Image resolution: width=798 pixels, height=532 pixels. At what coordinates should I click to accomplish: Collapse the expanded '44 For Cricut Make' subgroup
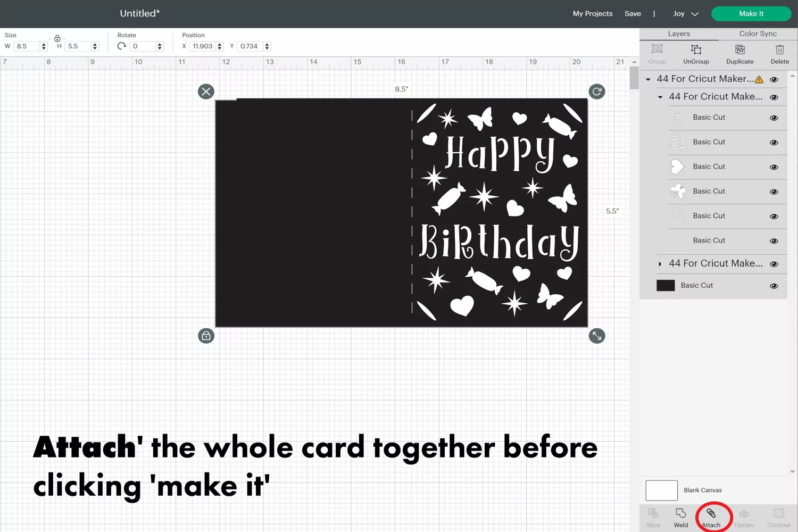[660, 97]
